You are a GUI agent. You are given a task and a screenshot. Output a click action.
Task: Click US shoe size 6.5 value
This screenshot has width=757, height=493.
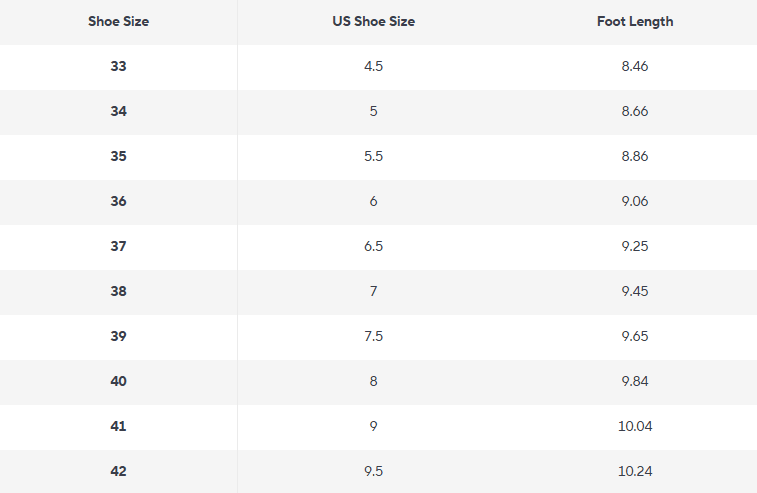tap(373, 246)
